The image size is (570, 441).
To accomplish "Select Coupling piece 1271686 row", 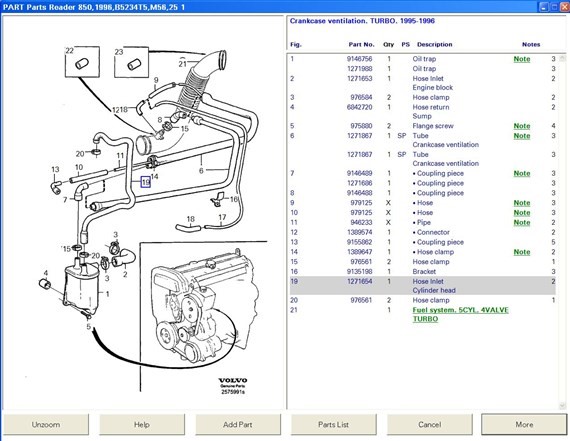I will (423, 183).
